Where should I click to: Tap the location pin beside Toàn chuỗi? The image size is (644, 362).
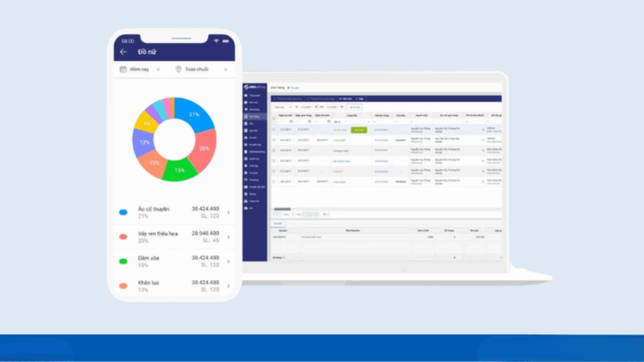click(x=178, y=69)
